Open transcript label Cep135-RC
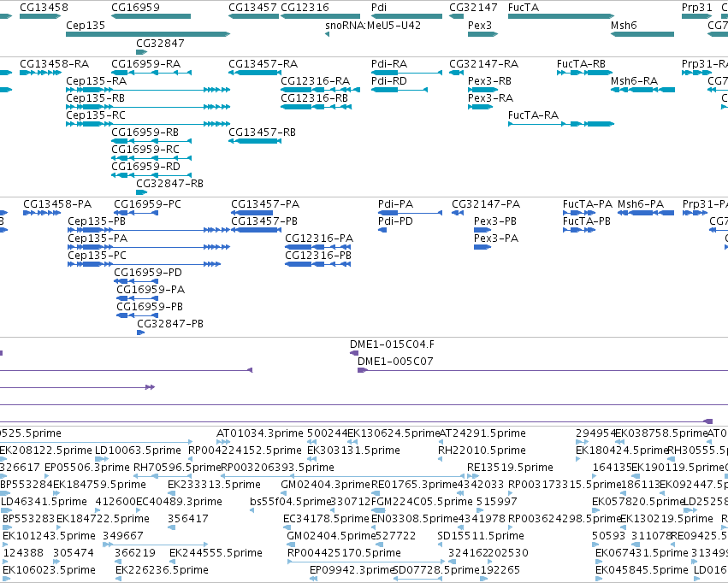The width and height of the screenshot is (728, 583). pos(96,115)
